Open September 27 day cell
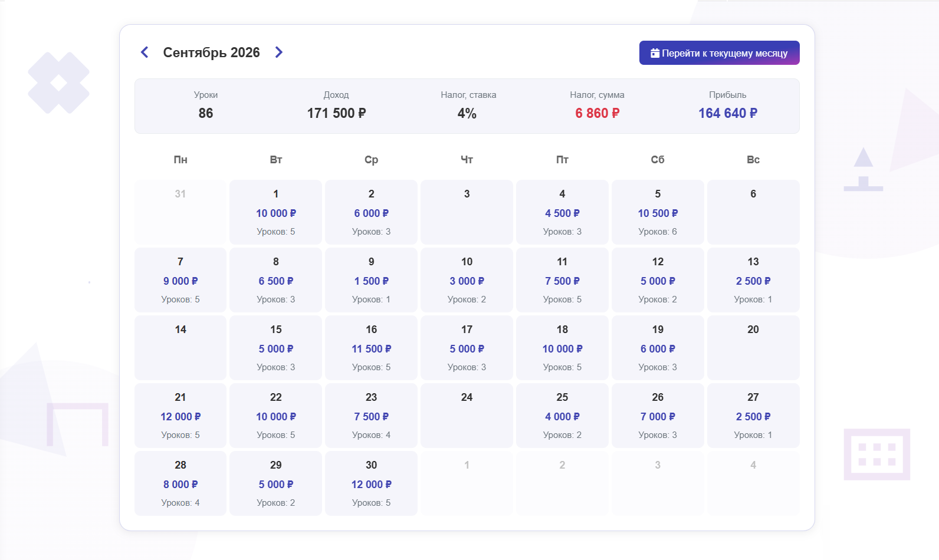This screenshot has height=560, width=939. 754,416
